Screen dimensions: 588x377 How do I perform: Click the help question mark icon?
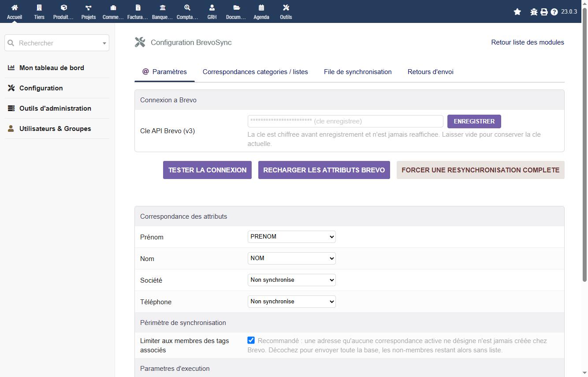(555, 12)
